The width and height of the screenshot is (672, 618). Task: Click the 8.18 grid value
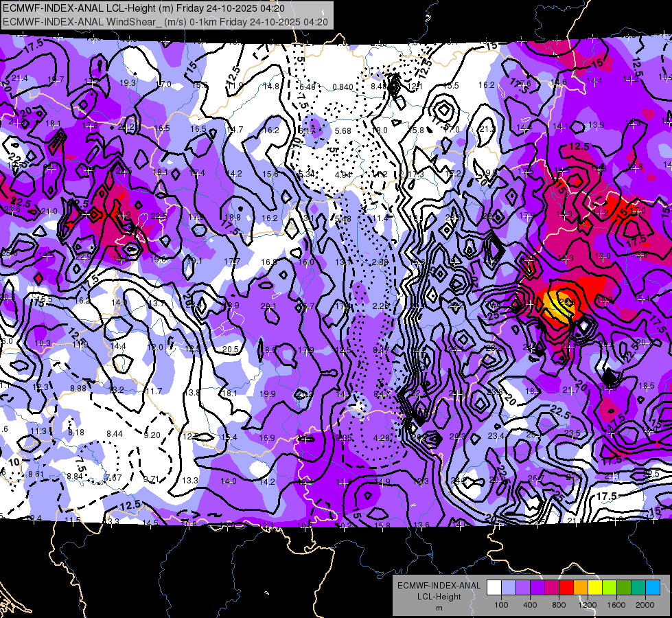(76, 433)
